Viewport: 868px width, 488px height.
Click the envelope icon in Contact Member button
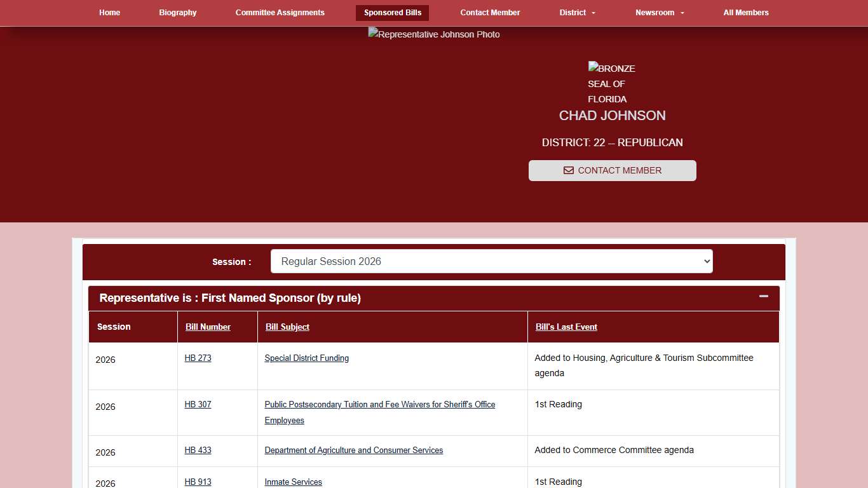coord(567,170)
